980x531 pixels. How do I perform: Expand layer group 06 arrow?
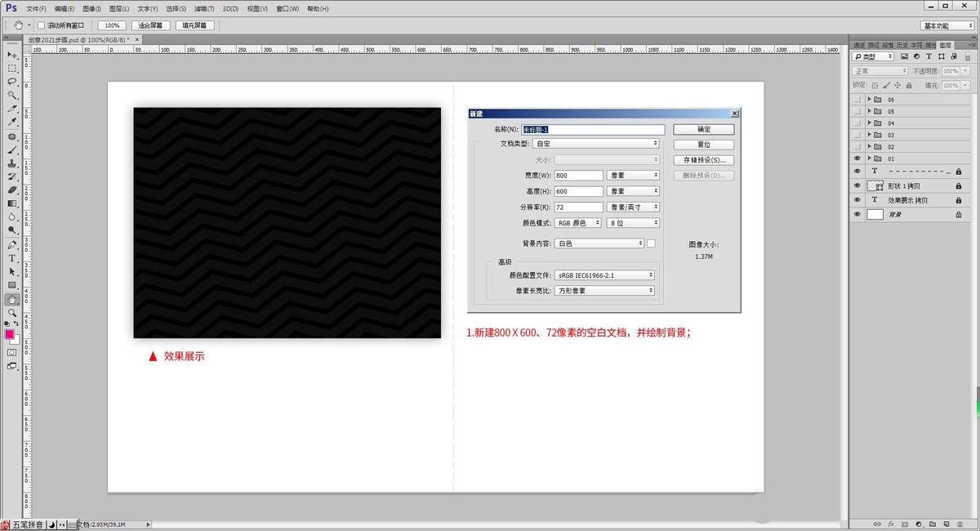coord(869,100)
